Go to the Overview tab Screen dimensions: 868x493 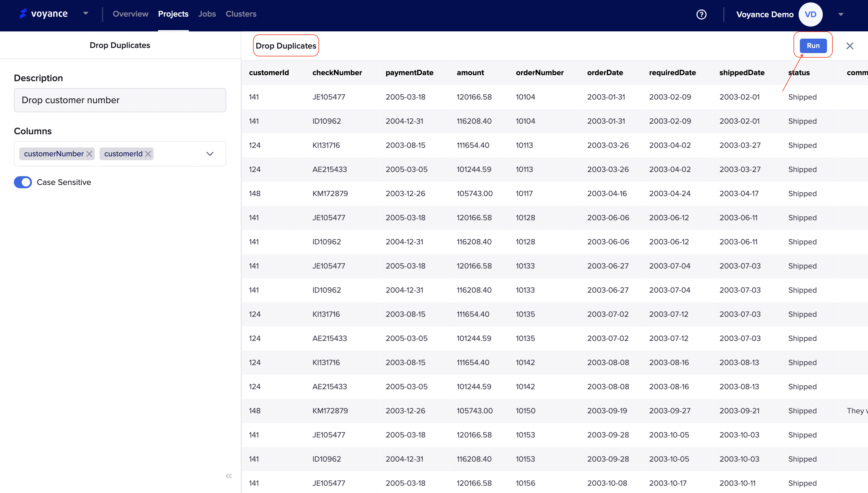click(x=130, y=14)
